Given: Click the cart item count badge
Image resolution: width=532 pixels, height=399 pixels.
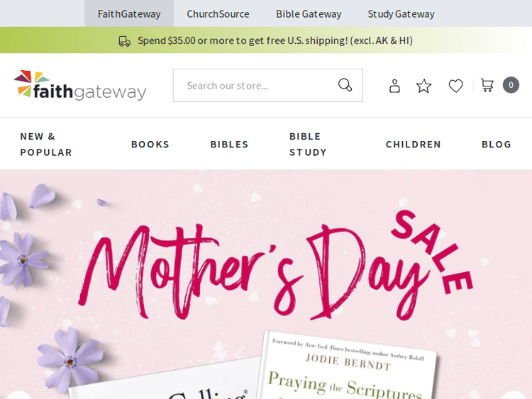Looking at the screenshot, I should (511, 85).
